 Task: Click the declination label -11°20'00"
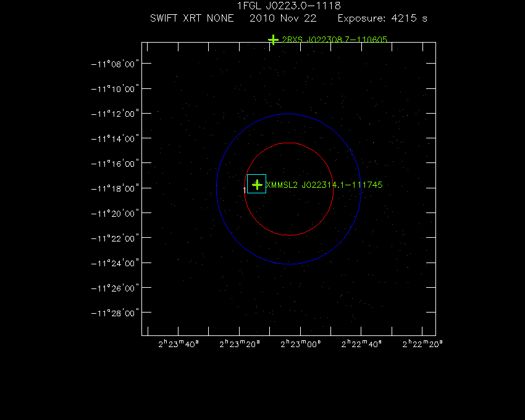coord(115,214)
